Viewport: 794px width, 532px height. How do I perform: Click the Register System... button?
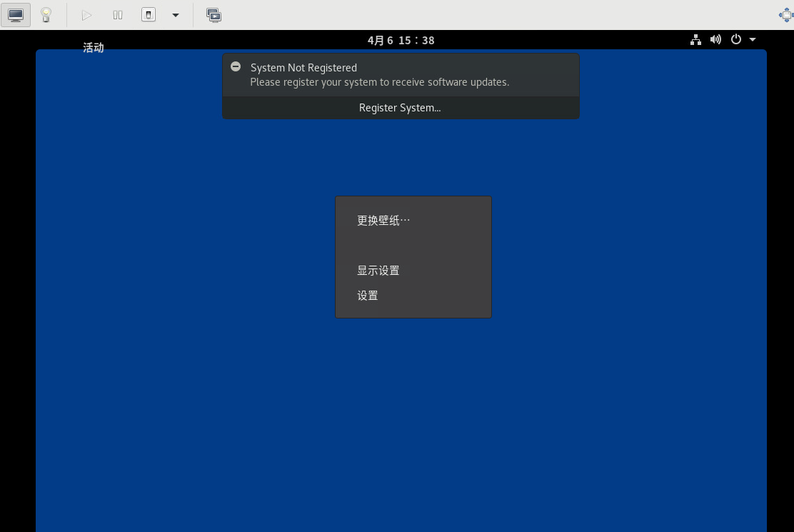pos(400,108)
